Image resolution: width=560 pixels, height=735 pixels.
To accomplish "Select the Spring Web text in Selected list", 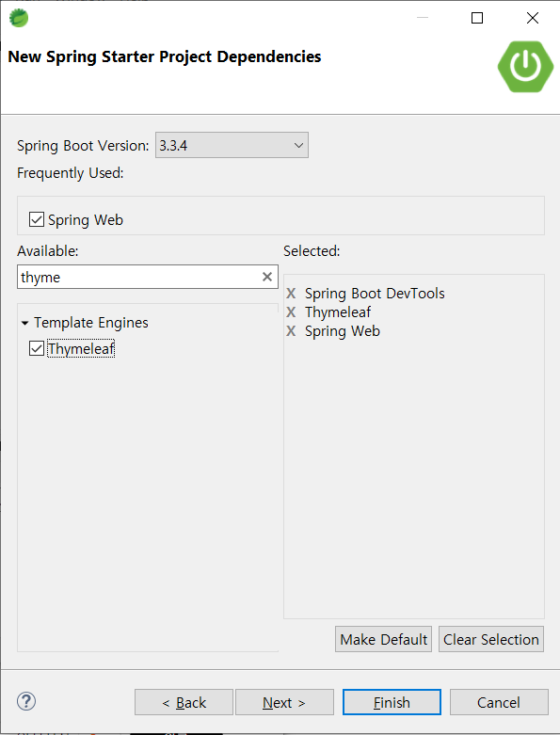I will [x=343, y=331].
